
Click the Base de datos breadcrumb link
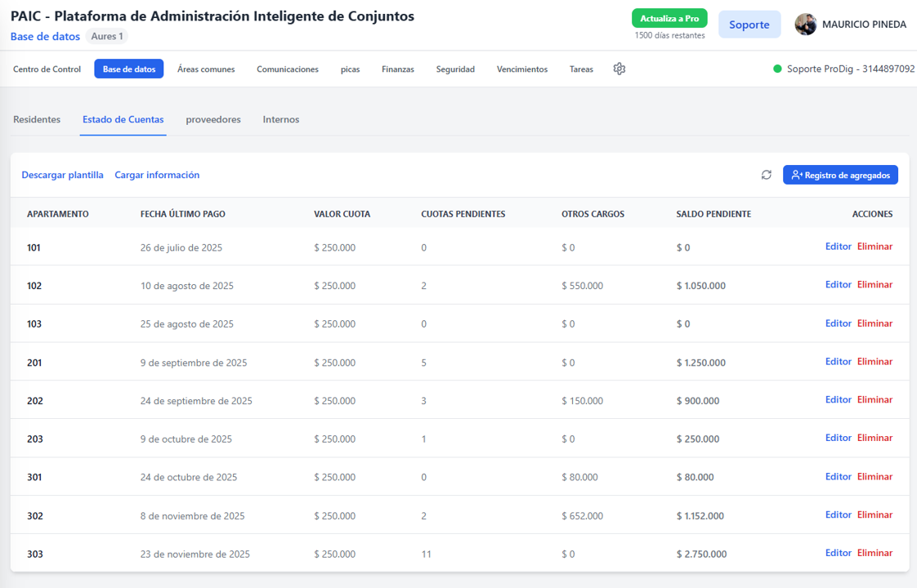pos(45,37)
